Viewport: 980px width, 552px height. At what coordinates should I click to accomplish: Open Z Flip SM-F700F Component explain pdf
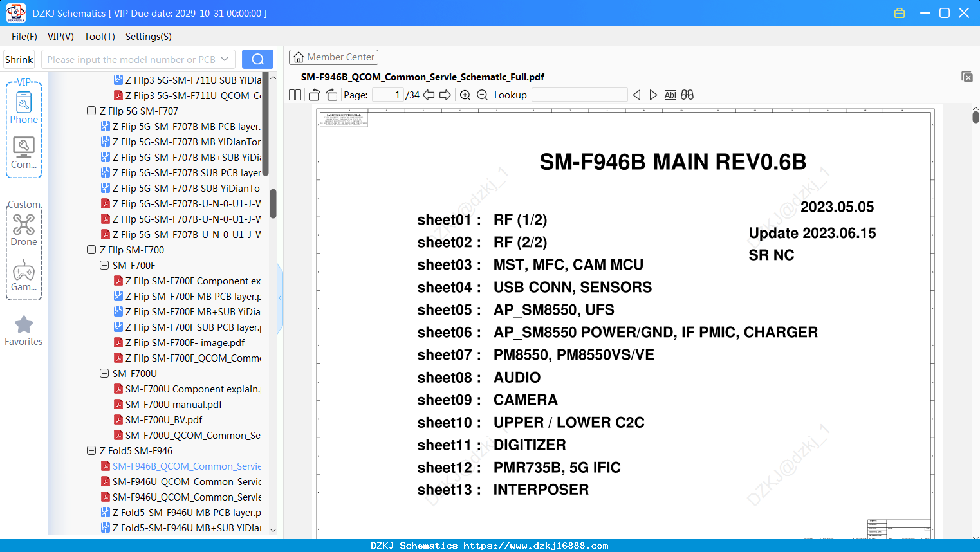click(x=188, y=281)
